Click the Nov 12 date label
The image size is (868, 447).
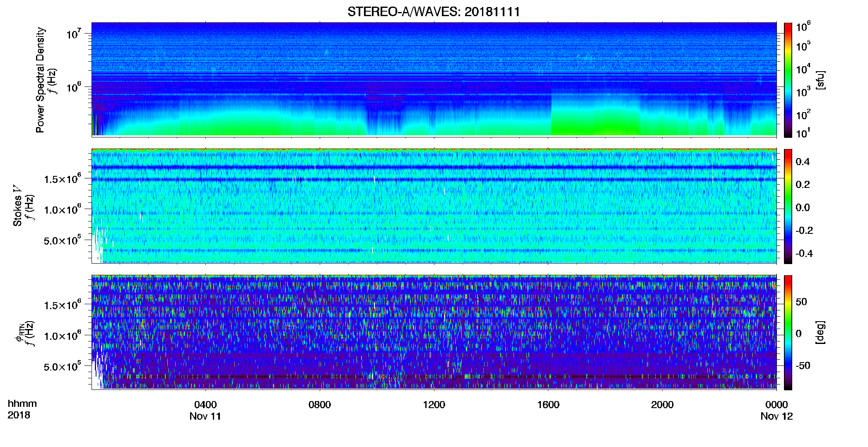coord(776,416)
